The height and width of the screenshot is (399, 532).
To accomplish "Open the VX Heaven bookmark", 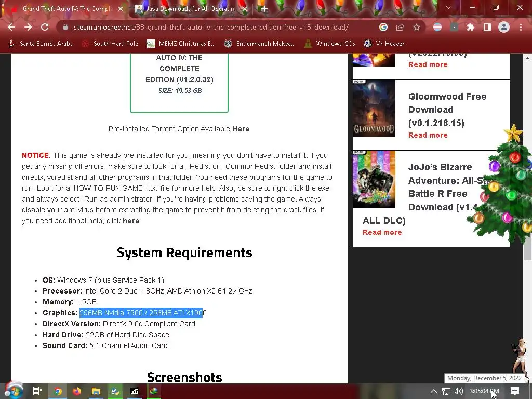I will pyautogui.click(x=385, y=44).
